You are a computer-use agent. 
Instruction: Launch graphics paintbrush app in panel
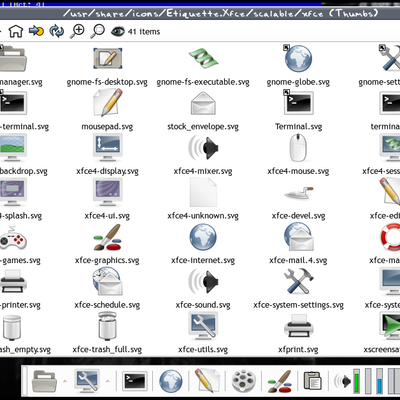tap(279, 381)
